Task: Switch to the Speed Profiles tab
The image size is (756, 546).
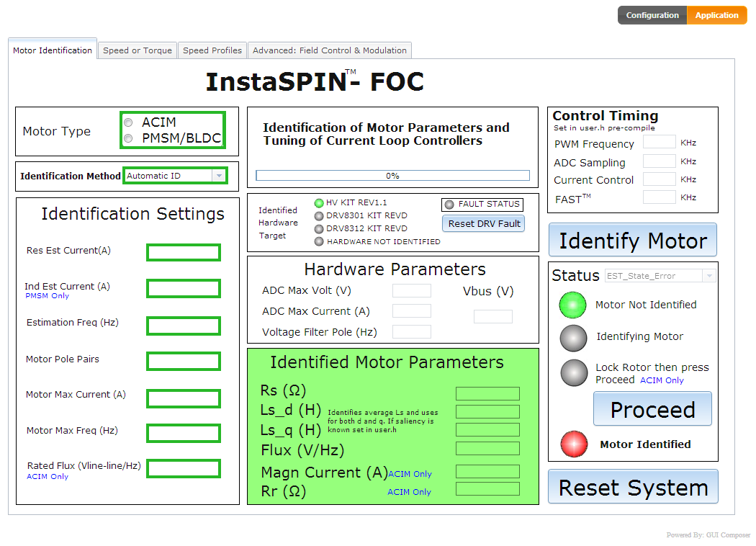Action: point(212,50)
